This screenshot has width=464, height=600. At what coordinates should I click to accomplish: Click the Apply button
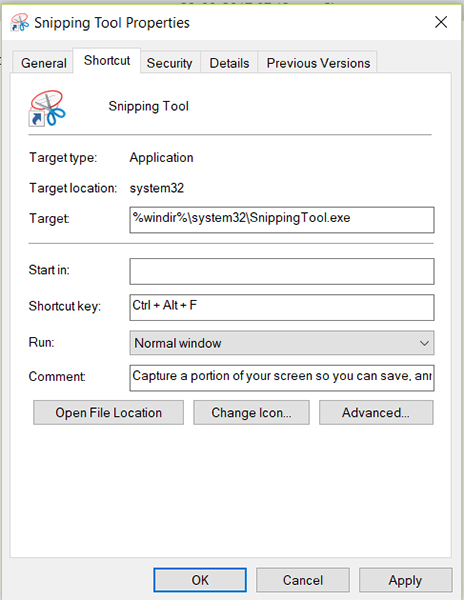pyautogui.click(x=405, y=580)
